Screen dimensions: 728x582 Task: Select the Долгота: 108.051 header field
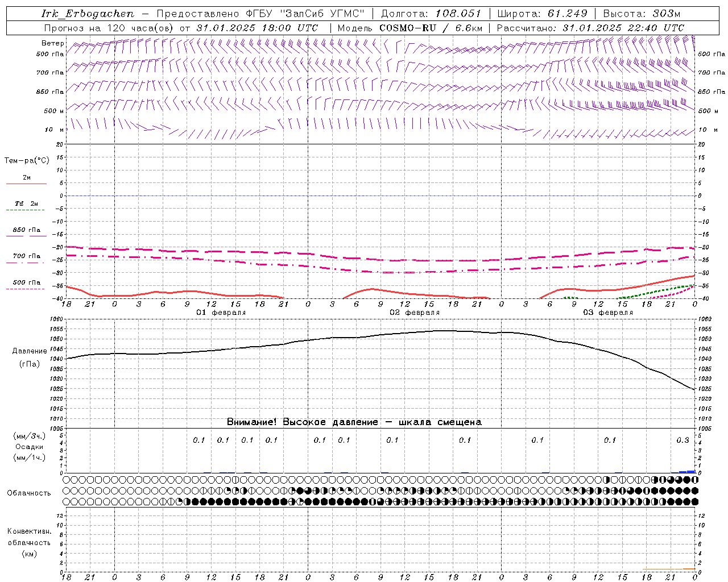point(431,14)
